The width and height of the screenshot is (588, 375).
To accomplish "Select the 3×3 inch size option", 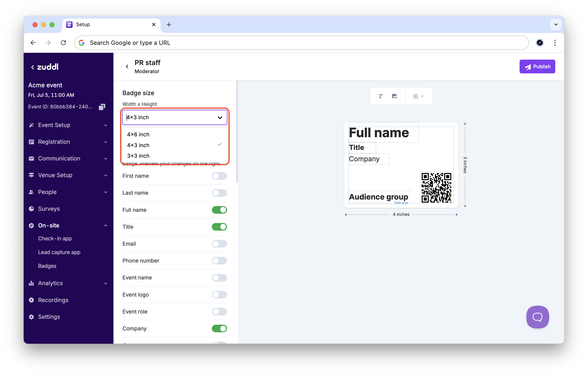I will [x=138, y=156].
